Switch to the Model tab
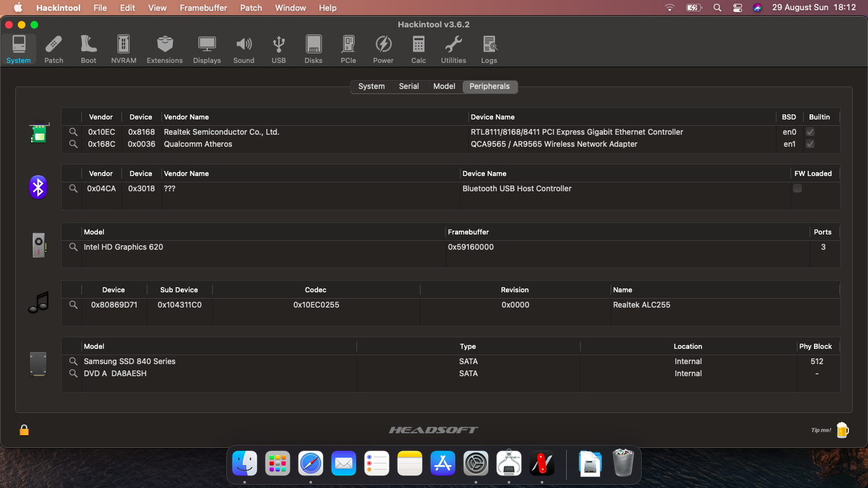Image resolution: width=868 pixels, height=488 pixels. point(444,86)
